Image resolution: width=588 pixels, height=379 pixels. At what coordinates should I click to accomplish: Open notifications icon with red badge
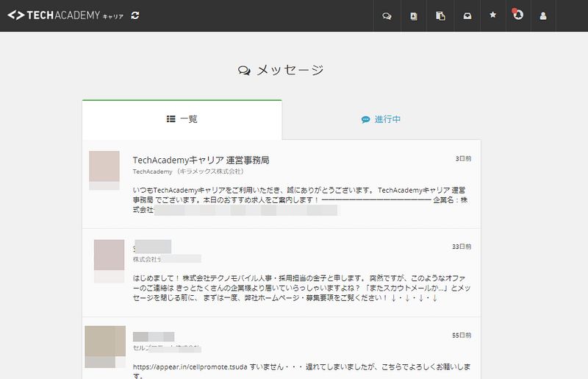(518, 14)
